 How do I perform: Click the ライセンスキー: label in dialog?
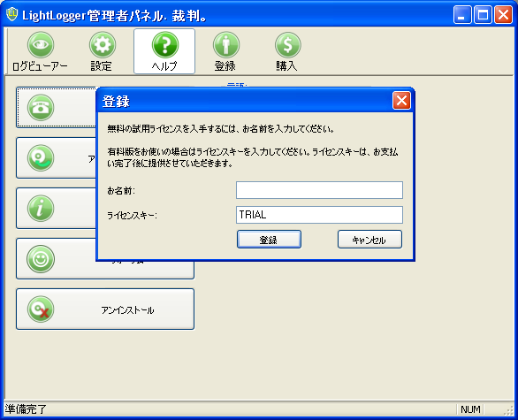132,216
